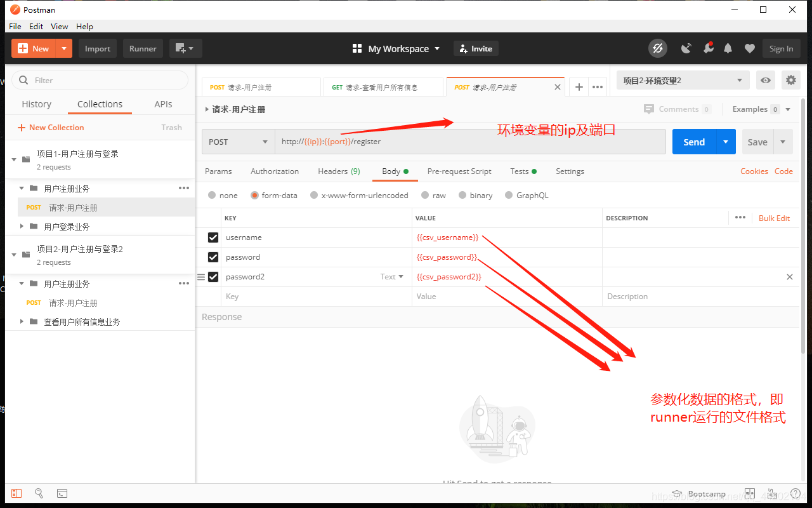
Task: Open the Send button dropdown arrow
Action: [x=726, y=142]
